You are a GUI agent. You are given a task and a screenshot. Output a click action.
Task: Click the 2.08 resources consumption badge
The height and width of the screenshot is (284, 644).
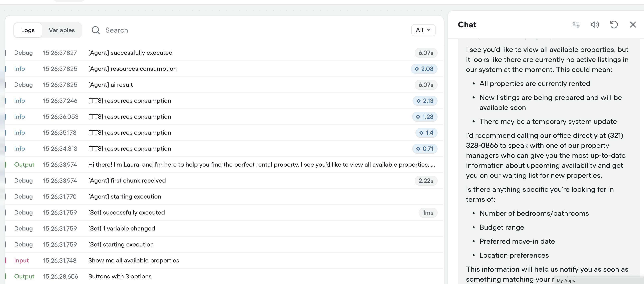pyautogui.click(x=424, y=69)
